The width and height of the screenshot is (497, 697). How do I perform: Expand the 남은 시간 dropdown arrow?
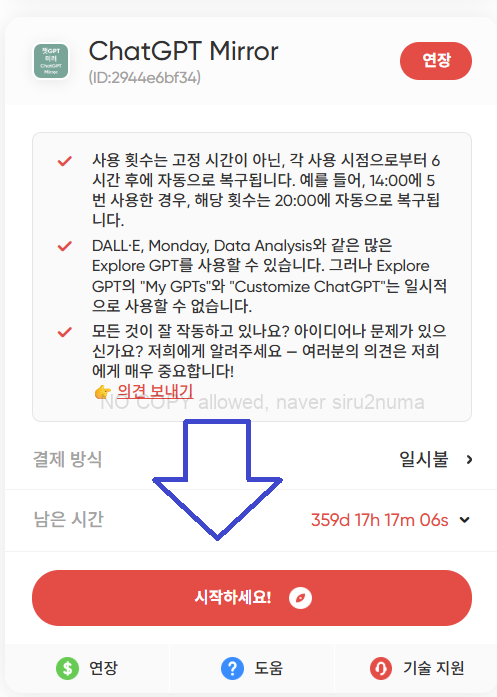click(465, 520)
